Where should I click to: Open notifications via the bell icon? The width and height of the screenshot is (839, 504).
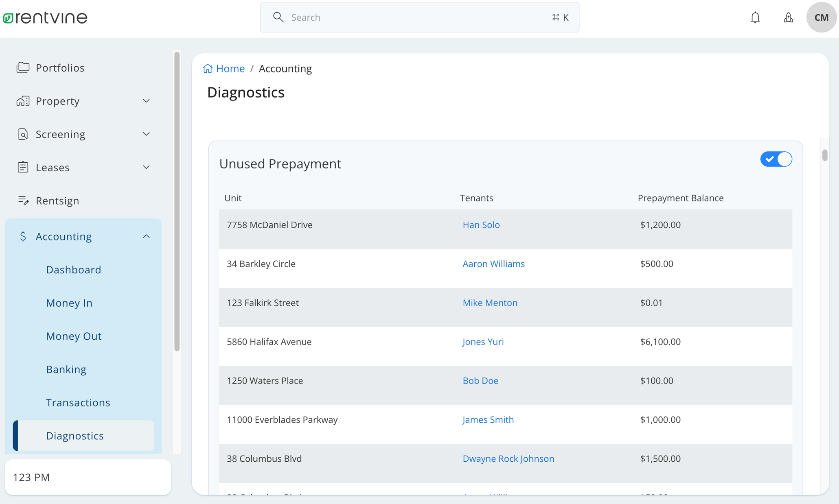coord(755,17)
